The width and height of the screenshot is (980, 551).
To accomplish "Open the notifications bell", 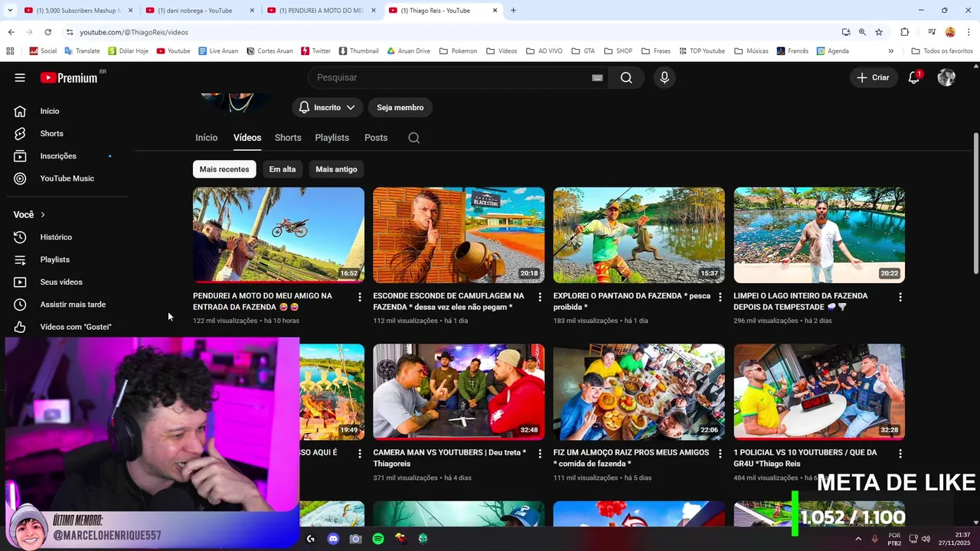I will [x=914, y=77].
